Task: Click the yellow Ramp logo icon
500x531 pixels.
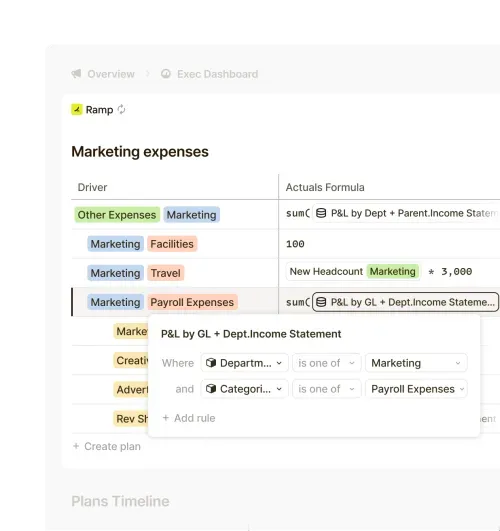Action: click(77, 109)
